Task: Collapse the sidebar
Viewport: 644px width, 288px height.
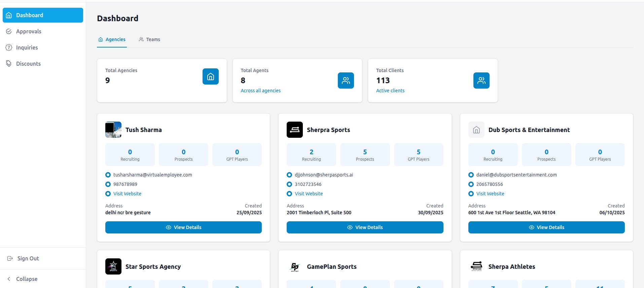Action: (x=43, y=279)
